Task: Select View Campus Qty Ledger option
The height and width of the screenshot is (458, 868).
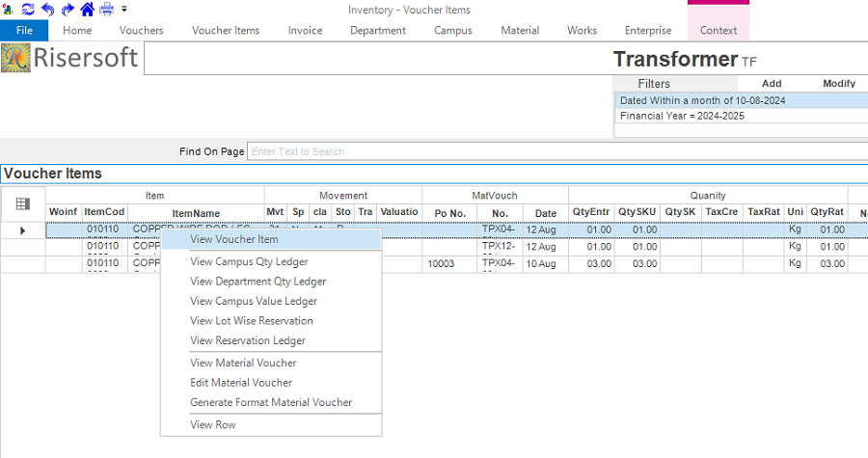Action: (x=249, y=261)
